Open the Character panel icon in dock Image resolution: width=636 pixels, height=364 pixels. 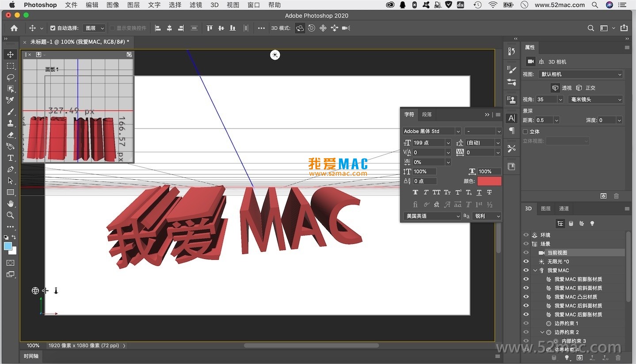(511, 118)
